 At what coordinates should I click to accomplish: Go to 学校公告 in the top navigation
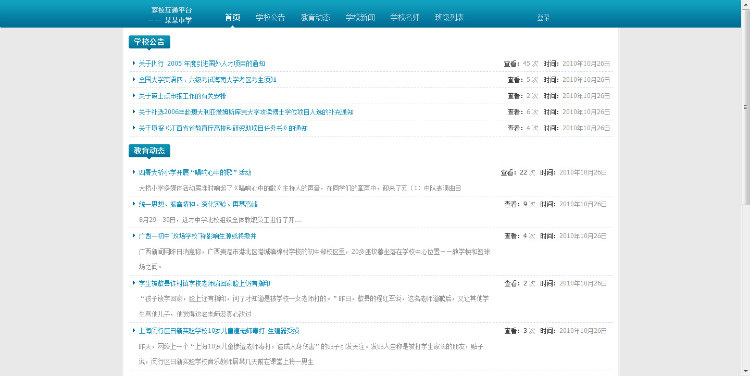270,18
